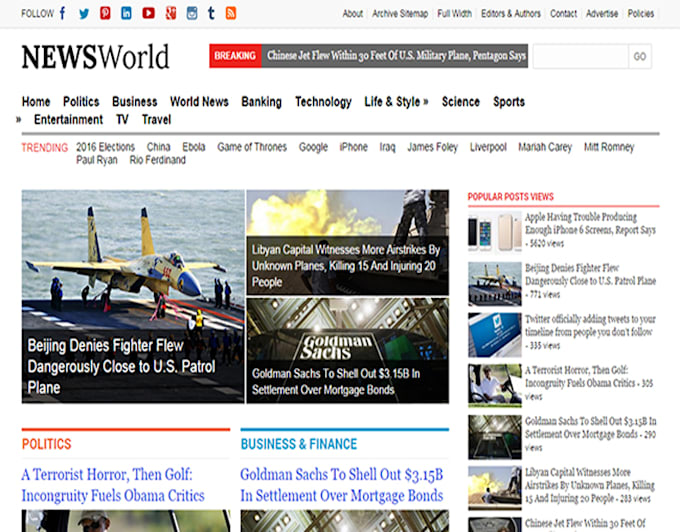The image size is (680, 532).
Task: Open trending topic Mariah Carey
Action: (545, 147)
